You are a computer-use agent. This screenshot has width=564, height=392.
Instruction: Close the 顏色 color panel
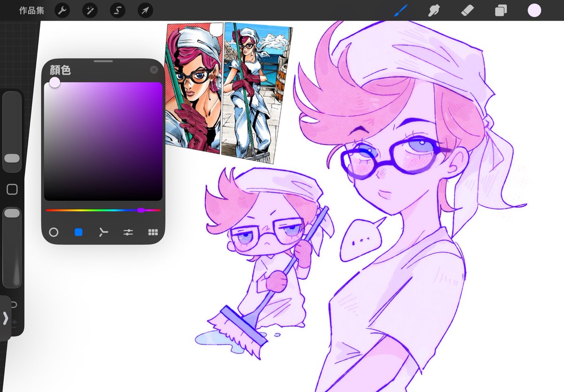[154, 70]
